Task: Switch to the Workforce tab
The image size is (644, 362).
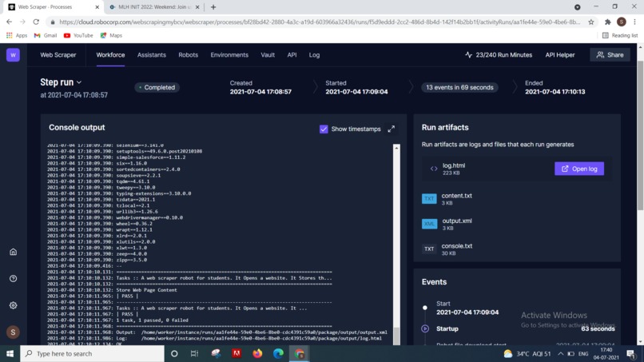Action: tap(110, 54)
